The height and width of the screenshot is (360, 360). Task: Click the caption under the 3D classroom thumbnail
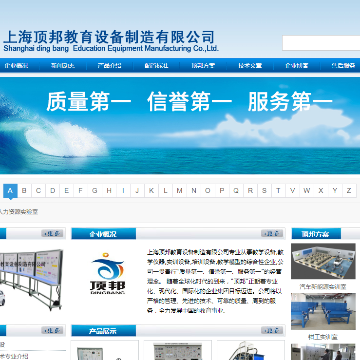323,286
